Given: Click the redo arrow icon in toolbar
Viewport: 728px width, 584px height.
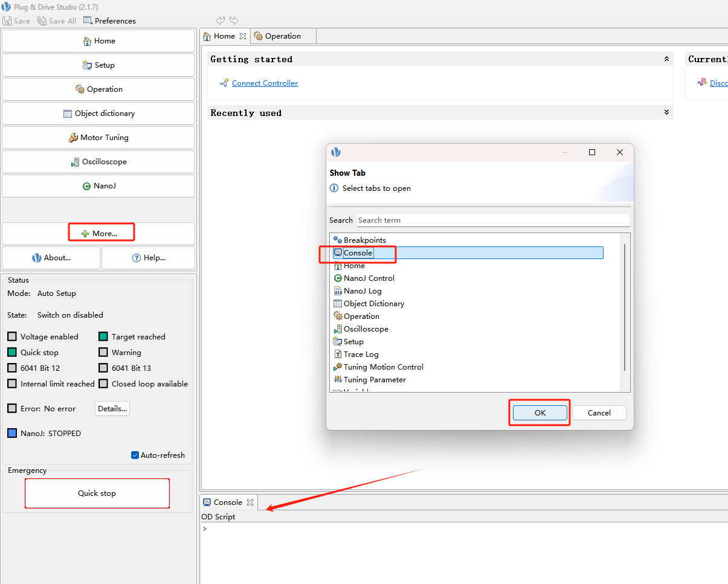Looking at the screenshot, I should coord(234,21).
